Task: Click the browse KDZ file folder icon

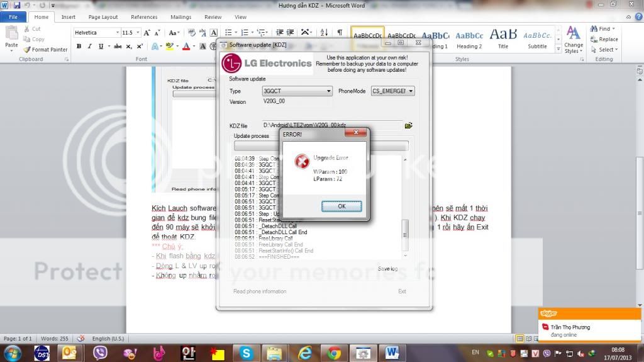Action: click(409, 125)
